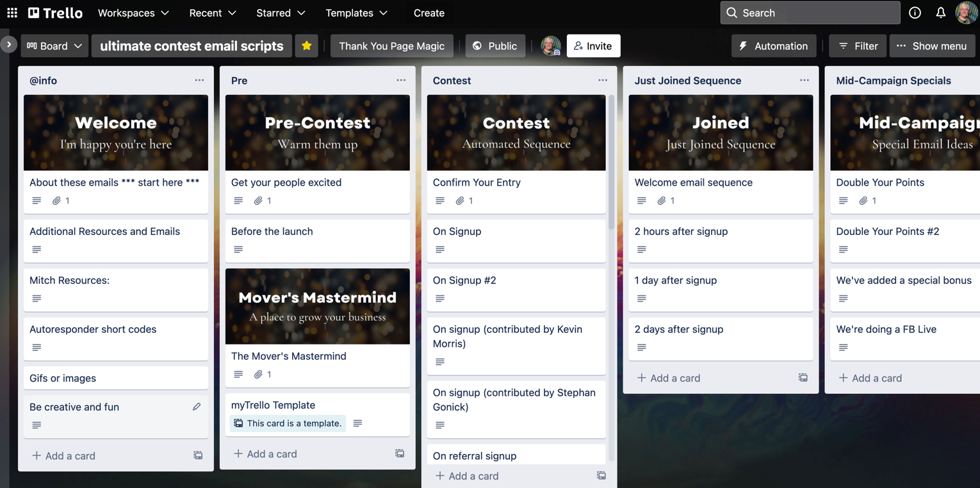Edit the 'Be creative and fun' card pencil
The image size is (980, 488).
coord(197,407)
